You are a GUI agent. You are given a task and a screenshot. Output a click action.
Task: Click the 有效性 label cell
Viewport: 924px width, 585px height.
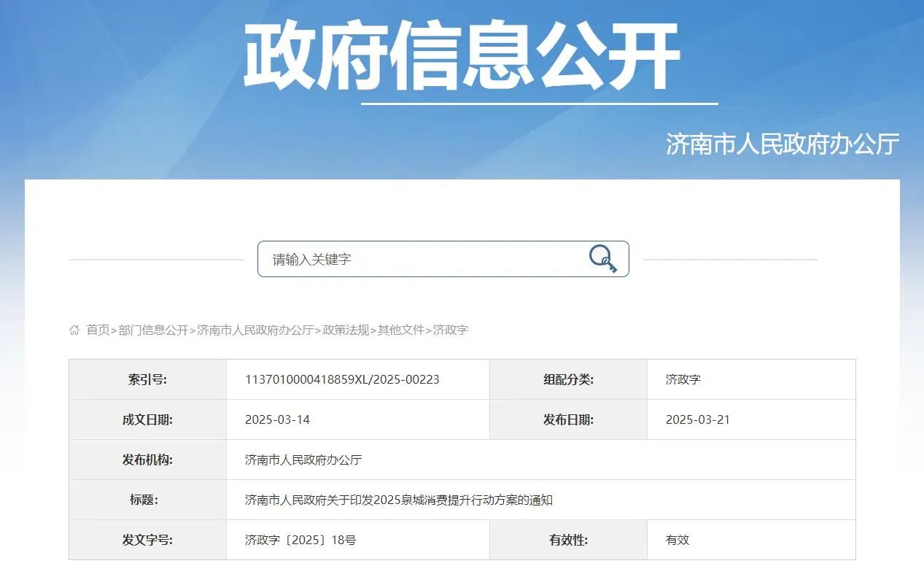click(x=568, y=540)
